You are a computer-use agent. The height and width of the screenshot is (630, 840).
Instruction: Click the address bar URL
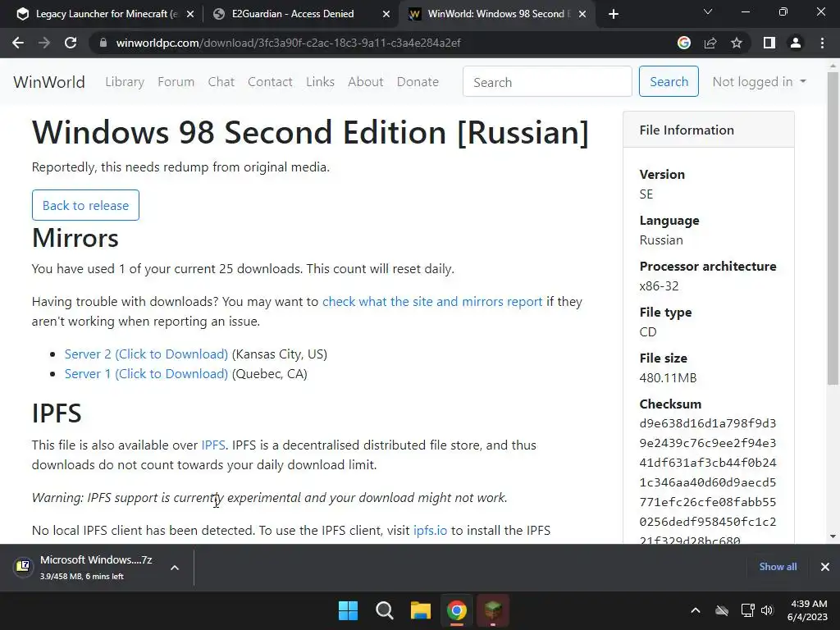click(x=288, y=43)
